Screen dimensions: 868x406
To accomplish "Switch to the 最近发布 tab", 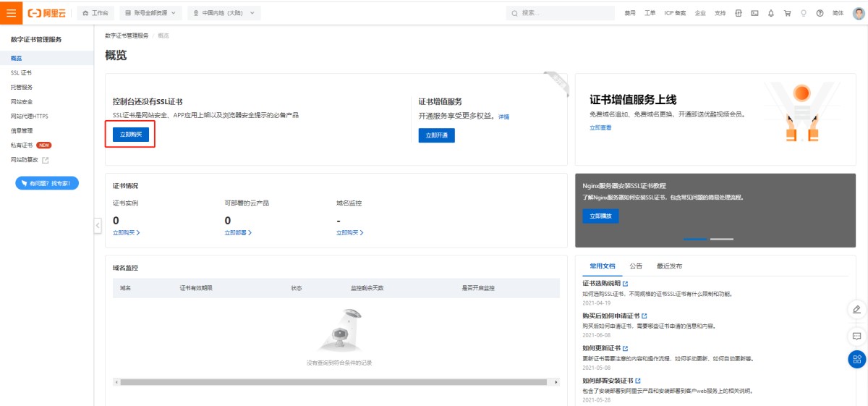I will point(669,266).
